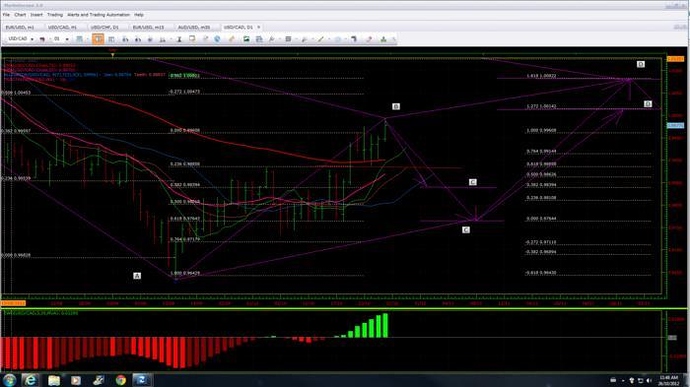The image size is (690, 387).
Task: Expand arrow beside the square shape tool
Action: pos(296,39)
